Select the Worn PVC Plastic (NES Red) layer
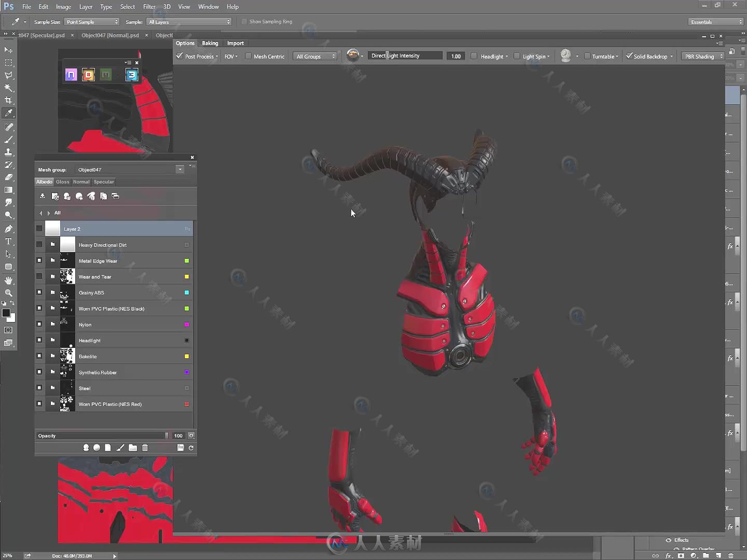This screenshot has width=747, height=560. coord(114,404)
